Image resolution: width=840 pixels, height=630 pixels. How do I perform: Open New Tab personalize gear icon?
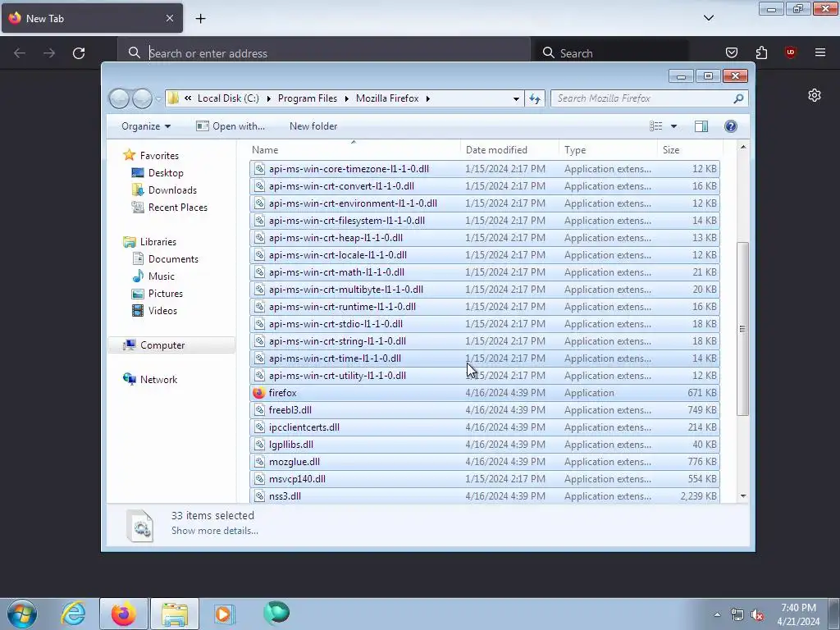(815, 95)
